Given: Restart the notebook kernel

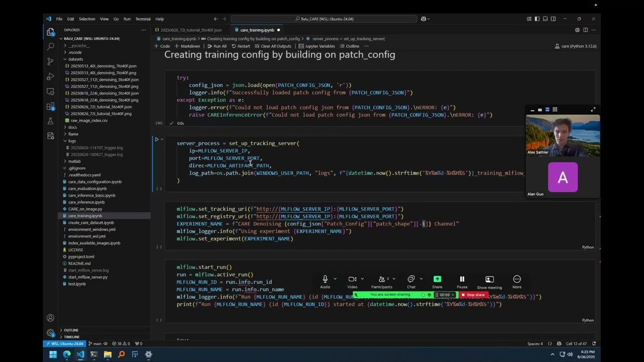Looking at the screenshot, I should (x=240, y=46).
